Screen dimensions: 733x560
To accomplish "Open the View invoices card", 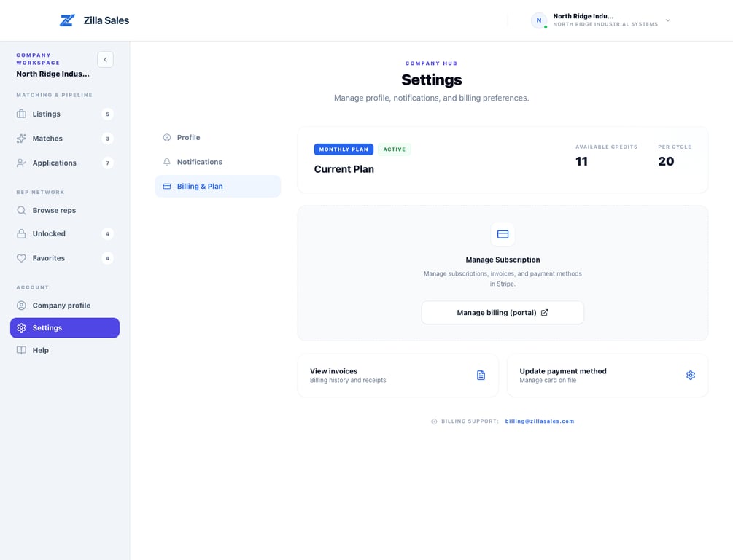I will (397, 376).
